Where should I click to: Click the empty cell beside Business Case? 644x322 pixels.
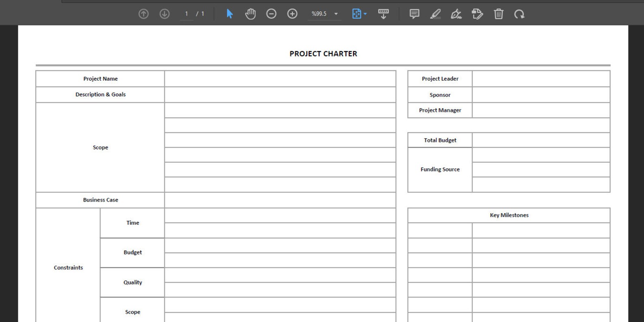280,200
